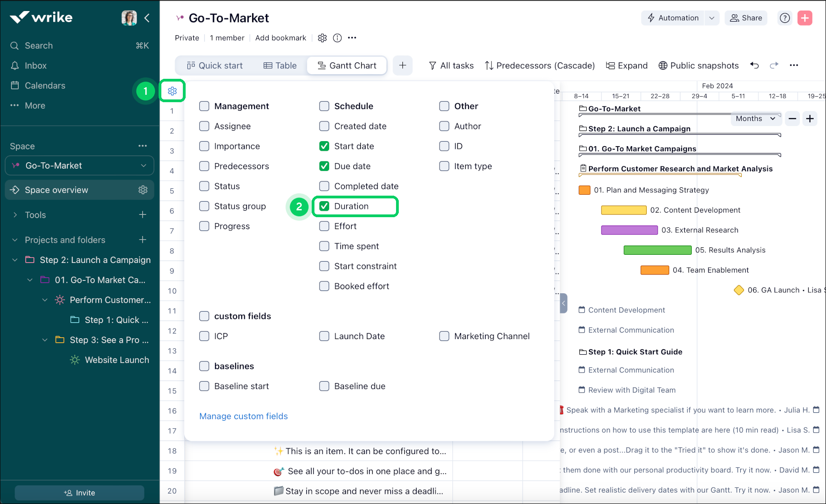Enable the Effort checkbox
826x504 pixels.
tap(325, 226)
